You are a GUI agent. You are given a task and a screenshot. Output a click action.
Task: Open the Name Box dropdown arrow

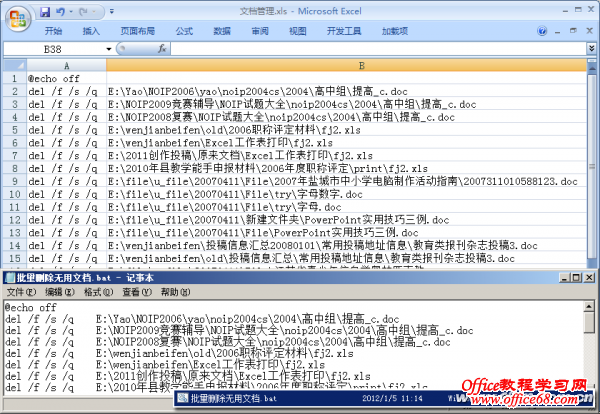109,49
